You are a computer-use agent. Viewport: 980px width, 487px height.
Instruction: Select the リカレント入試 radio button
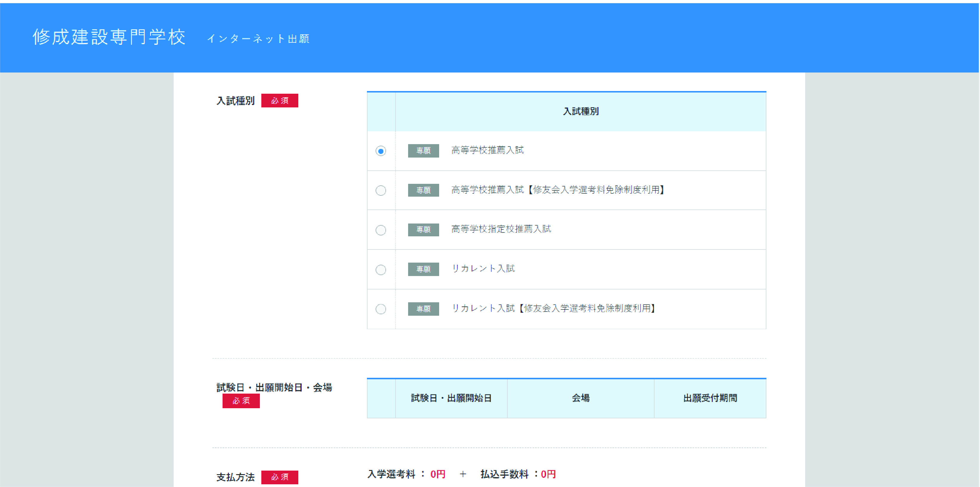[380, 269]
